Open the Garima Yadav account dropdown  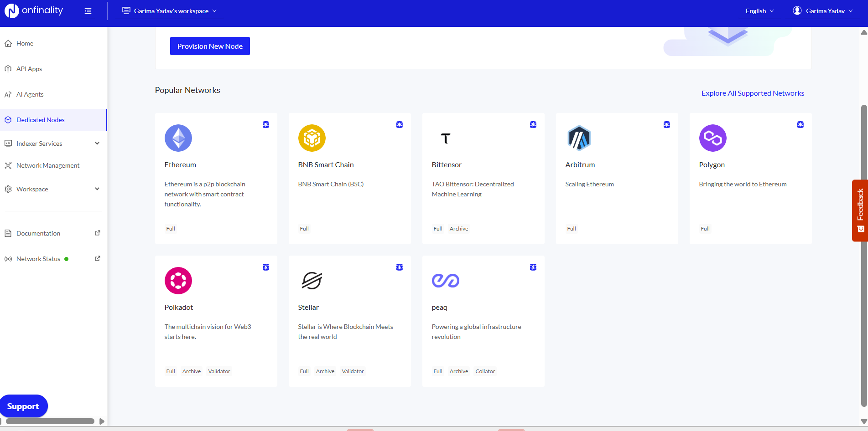pyautogui.click(x=823, y=11)
